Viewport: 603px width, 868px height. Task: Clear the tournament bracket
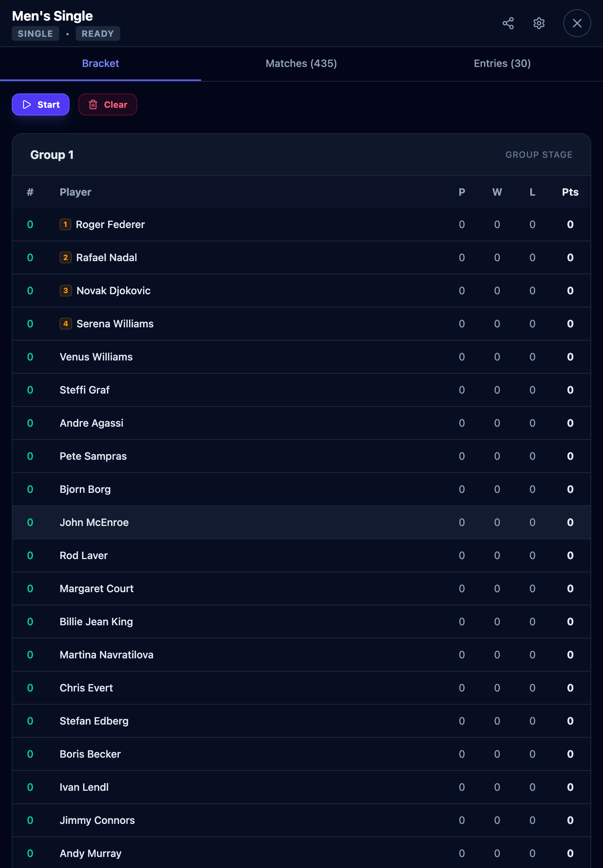click(107, 104)
